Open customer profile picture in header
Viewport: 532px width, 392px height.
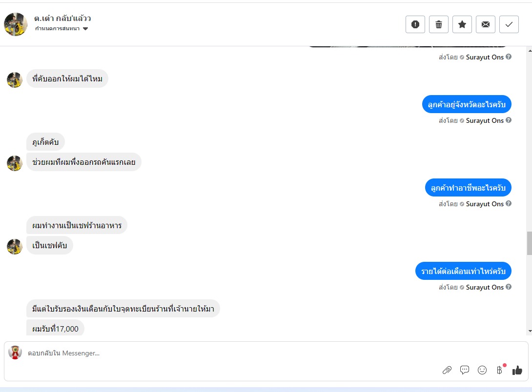16,24
